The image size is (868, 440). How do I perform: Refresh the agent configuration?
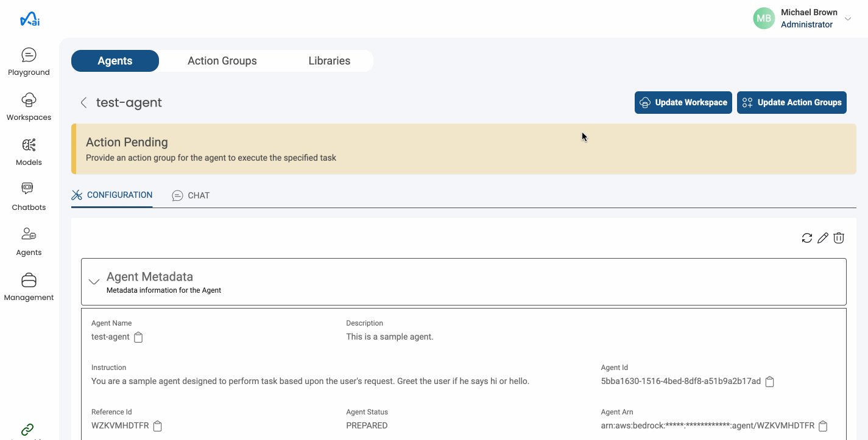807,238
